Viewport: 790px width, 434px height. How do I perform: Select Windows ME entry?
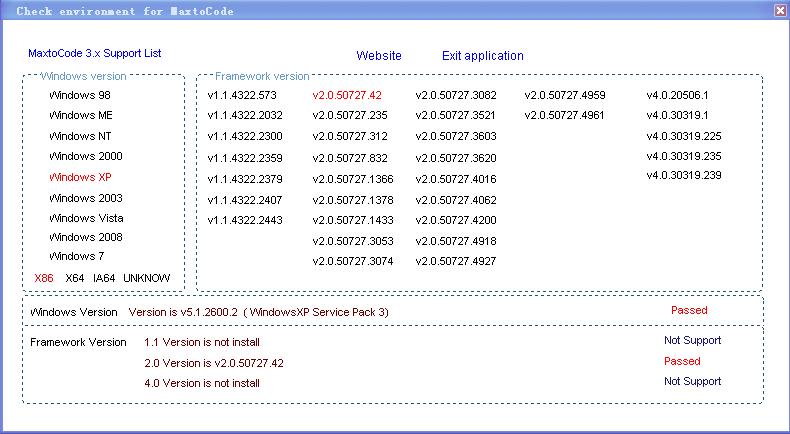(x=81, y=115)
